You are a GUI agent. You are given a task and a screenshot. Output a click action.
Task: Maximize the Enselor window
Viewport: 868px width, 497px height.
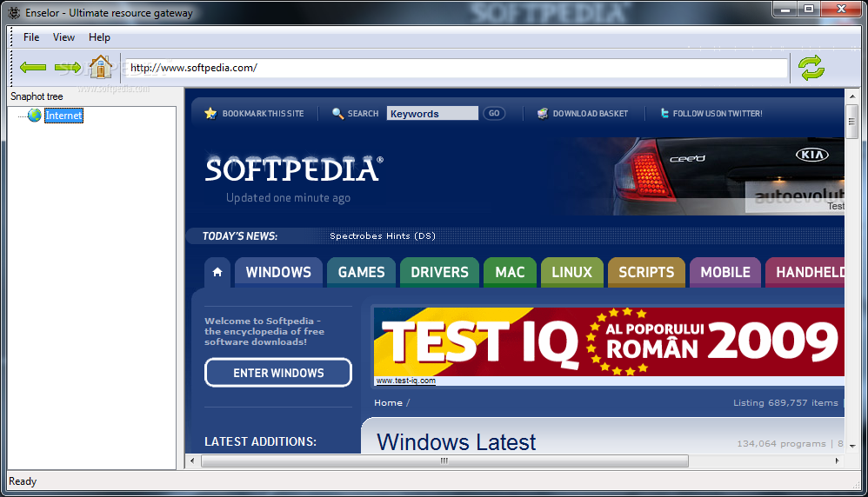coord(809,9)
